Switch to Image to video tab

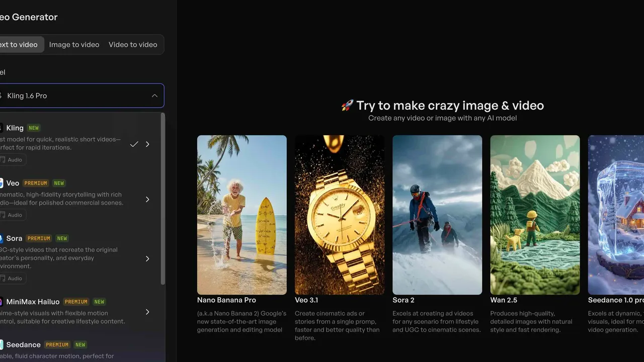pyautogui.click(x=74, y=44)
